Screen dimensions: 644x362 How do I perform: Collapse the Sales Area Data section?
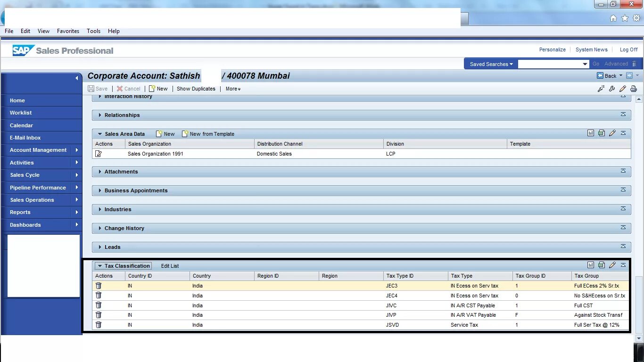[100, 134]
